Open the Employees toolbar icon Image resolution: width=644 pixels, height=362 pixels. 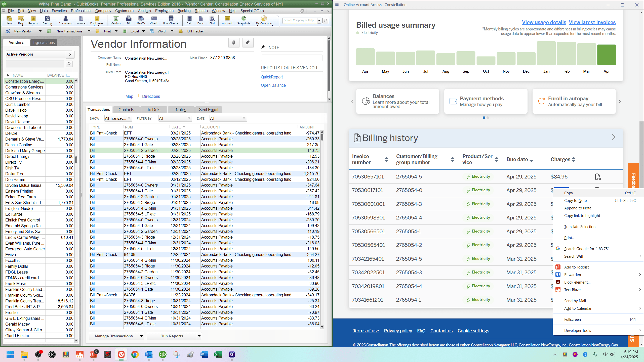97,20
